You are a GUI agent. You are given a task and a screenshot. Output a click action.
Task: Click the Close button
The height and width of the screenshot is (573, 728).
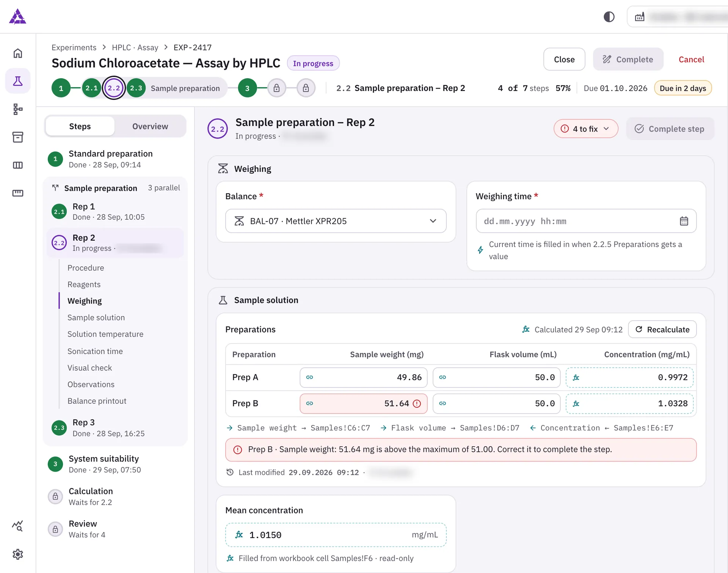[x=564, y=59]
